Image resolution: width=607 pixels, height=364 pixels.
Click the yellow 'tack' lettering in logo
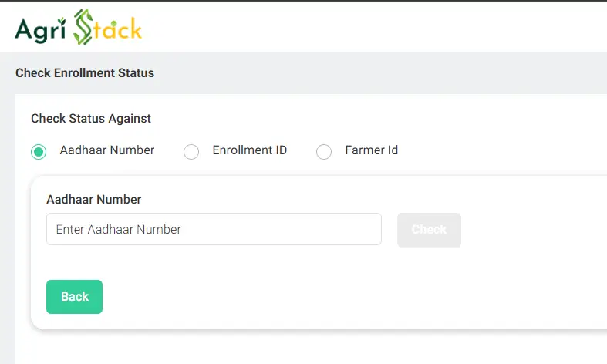coord(118,29)
